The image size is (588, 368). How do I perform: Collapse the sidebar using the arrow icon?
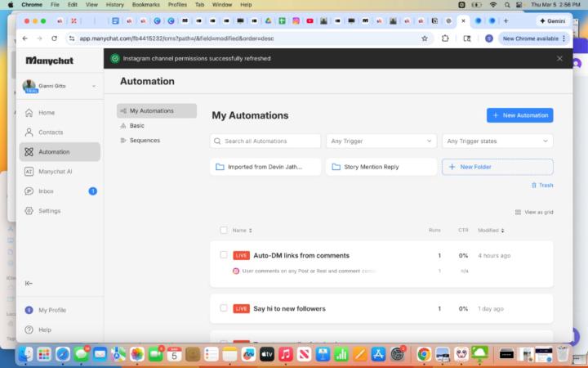click(x=29, y=283)
